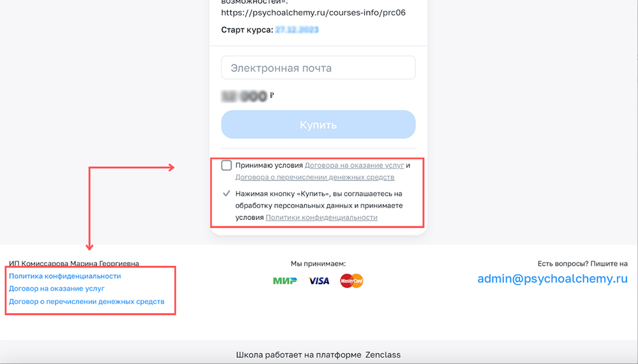This screenshot has height=364, width=638.
Task: Open footer 'Договор о перечислении денежных средств' link
Action: pyautogui.click(x=87, y=301)
